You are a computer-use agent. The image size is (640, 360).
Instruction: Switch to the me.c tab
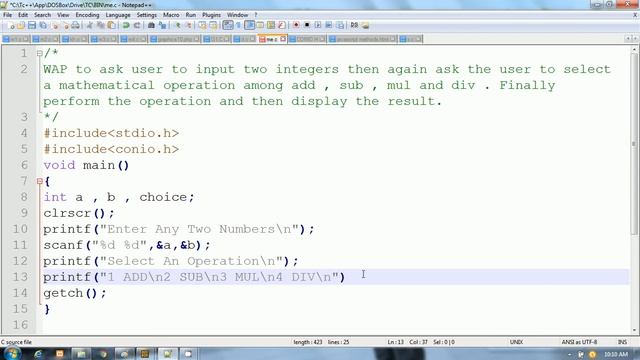(272, 39)
